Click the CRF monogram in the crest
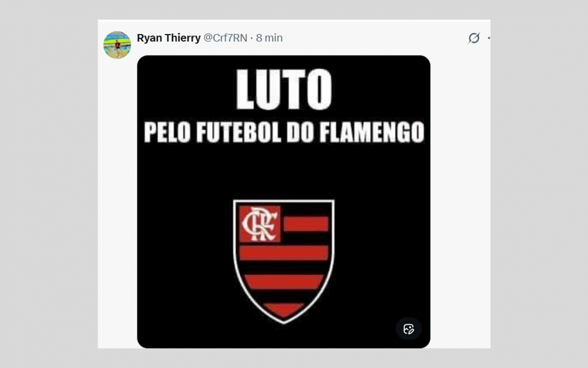 pyautogui.click(x=260, y=224)
